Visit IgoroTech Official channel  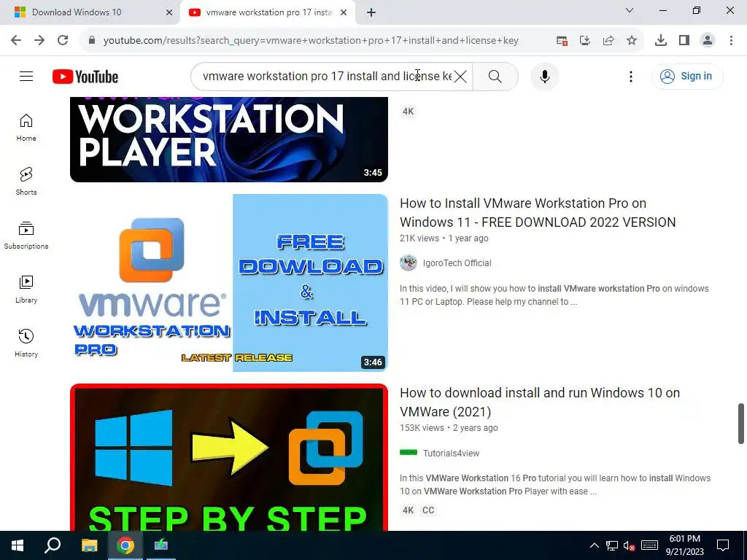click(x=457, y=262)
